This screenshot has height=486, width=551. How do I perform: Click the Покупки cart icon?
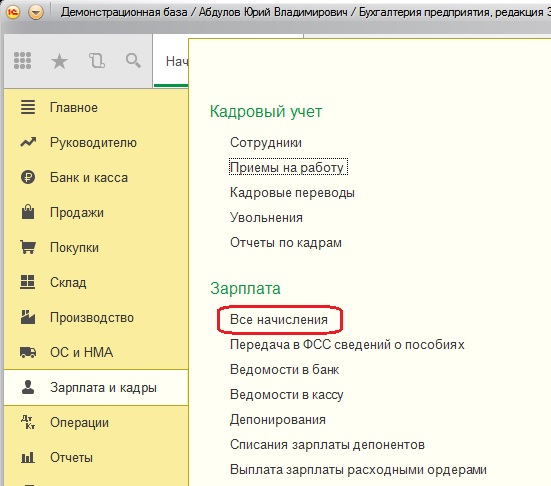point(28,247)
